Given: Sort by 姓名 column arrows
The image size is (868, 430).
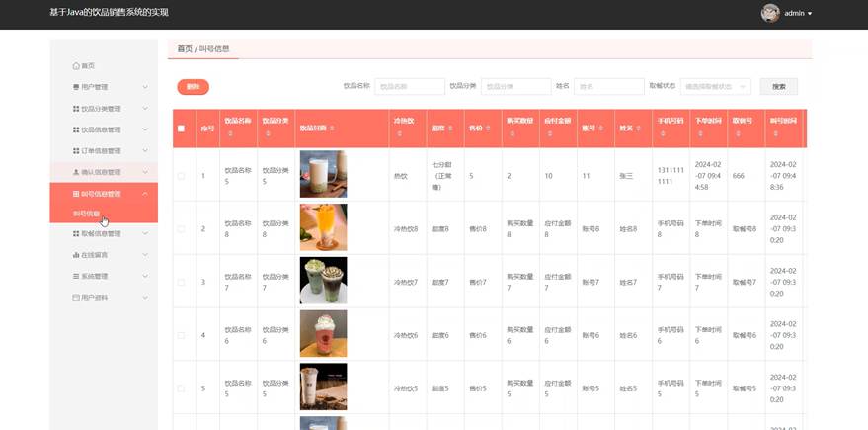Looking at the screenshot, I should [x=638, y=129].
